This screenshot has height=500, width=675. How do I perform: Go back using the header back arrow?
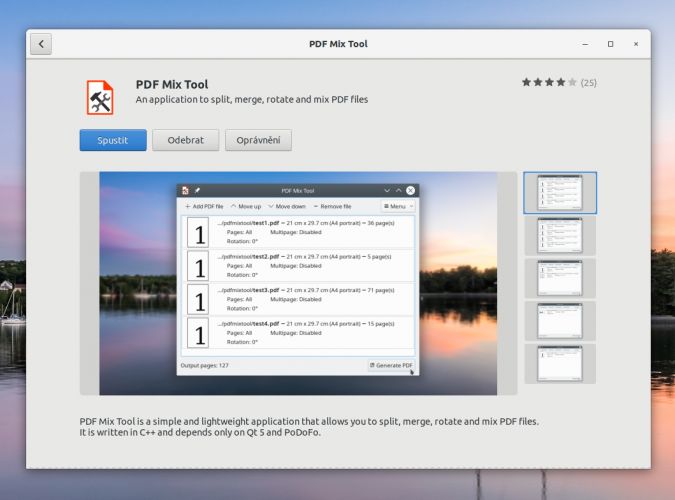tap(41, 44)
